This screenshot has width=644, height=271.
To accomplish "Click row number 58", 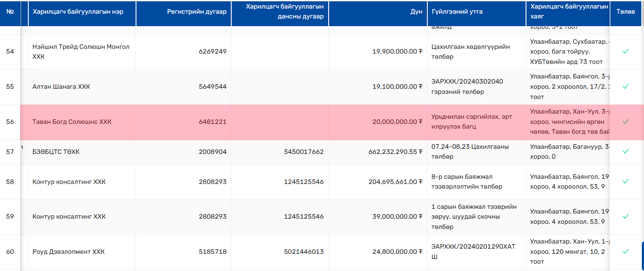I will pos(10,182).
